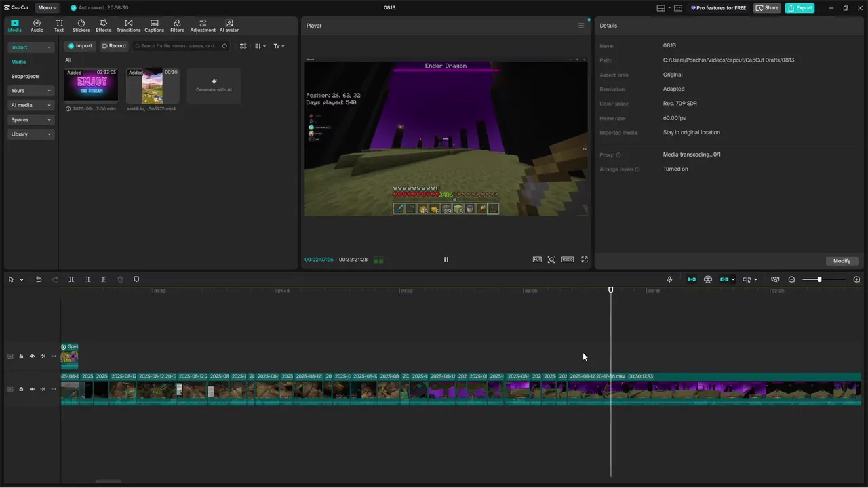The image size is (868, 488).
Task: Open the Audio tab
Action: [37, 26]
